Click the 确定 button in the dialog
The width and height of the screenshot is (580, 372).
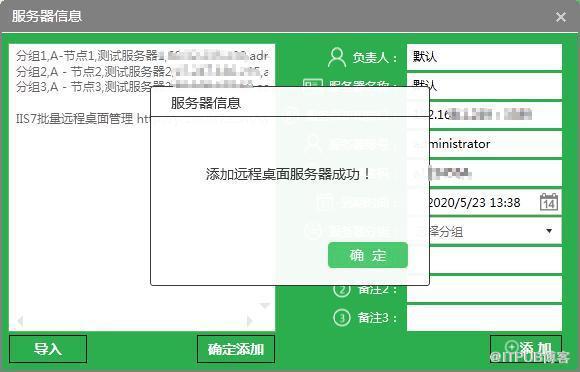tap(368, 255)
